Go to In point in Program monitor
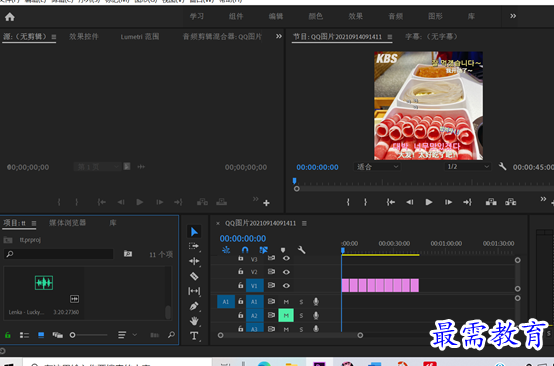 point(390,202)
